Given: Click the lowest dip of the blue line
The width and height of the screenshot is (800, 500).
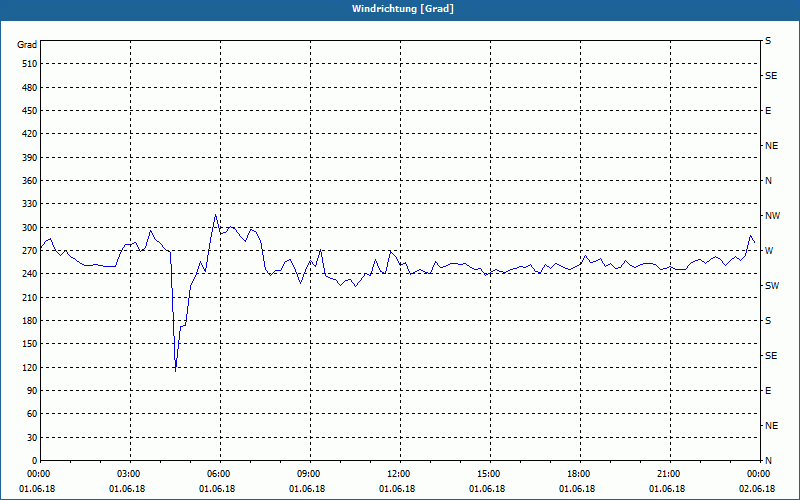Looking at the screenshot, I should point(176,371).
